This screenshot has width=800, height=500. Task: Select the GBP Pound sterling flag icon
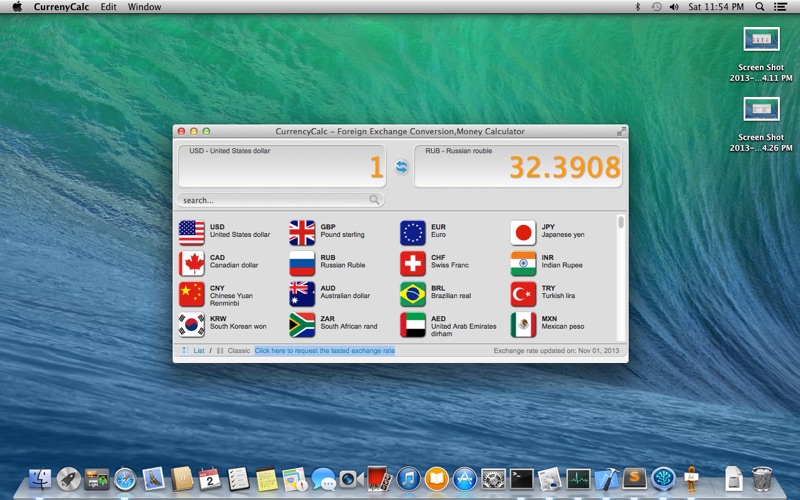click(x=302, y=233)
